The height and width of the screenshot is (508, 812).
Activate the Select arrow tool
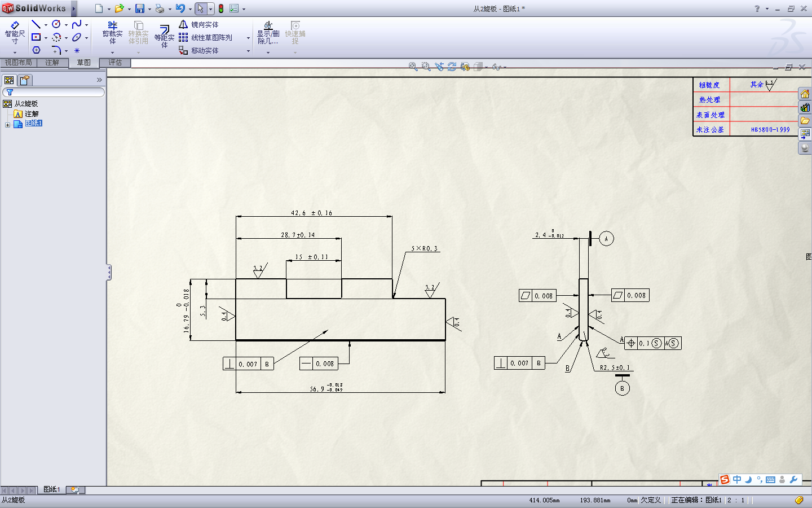(x=200, y=8)
